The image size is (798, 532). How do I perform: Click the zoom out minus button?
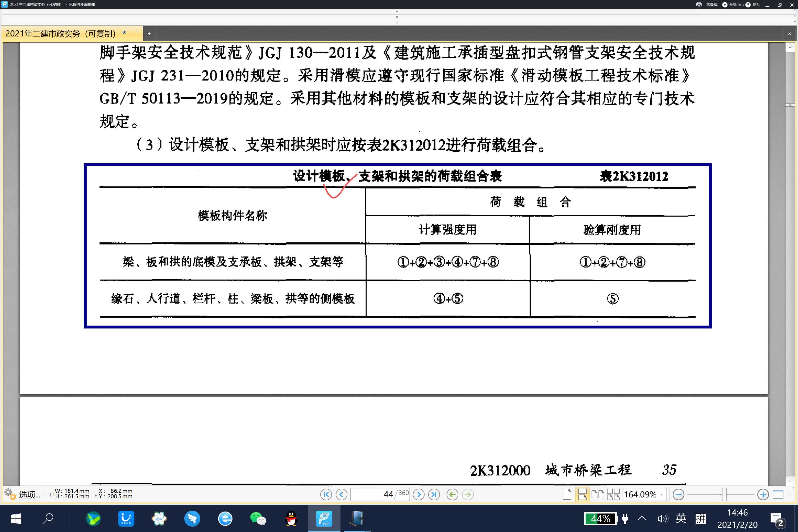point(678,494)
